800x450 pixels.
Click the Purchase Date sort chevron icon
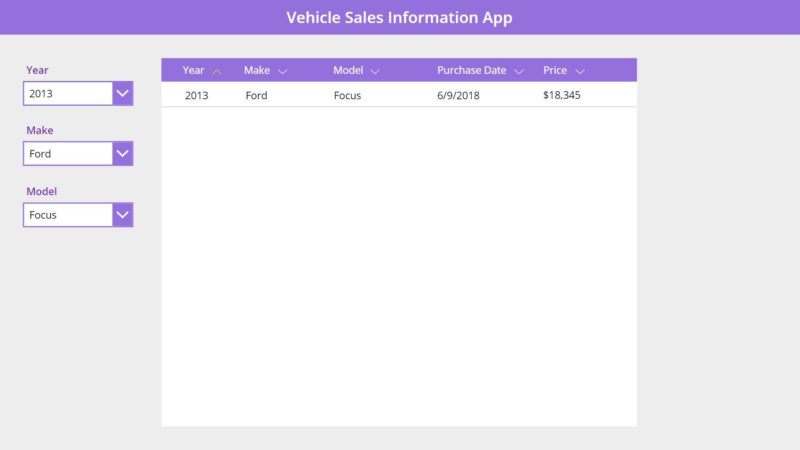(x=519, y=71)
